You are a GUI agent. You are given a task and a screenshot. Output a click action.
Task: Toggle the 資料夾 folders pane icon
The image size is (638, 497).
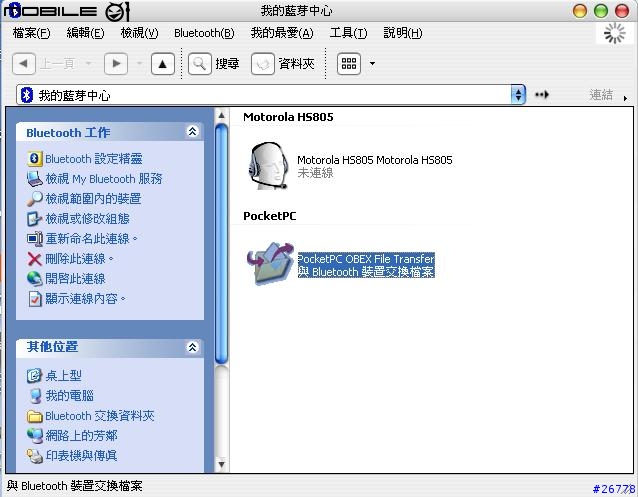pyautogui.click(x=263, y=63)
